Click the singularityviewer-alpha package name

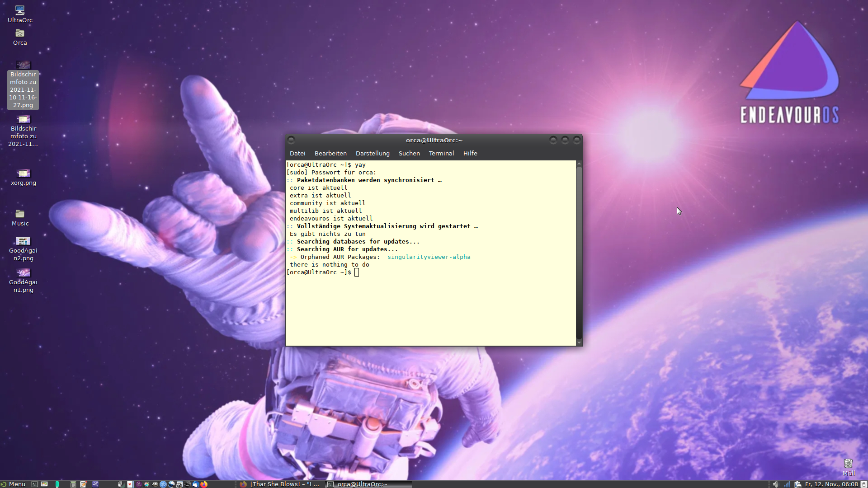tap(429, 257)
